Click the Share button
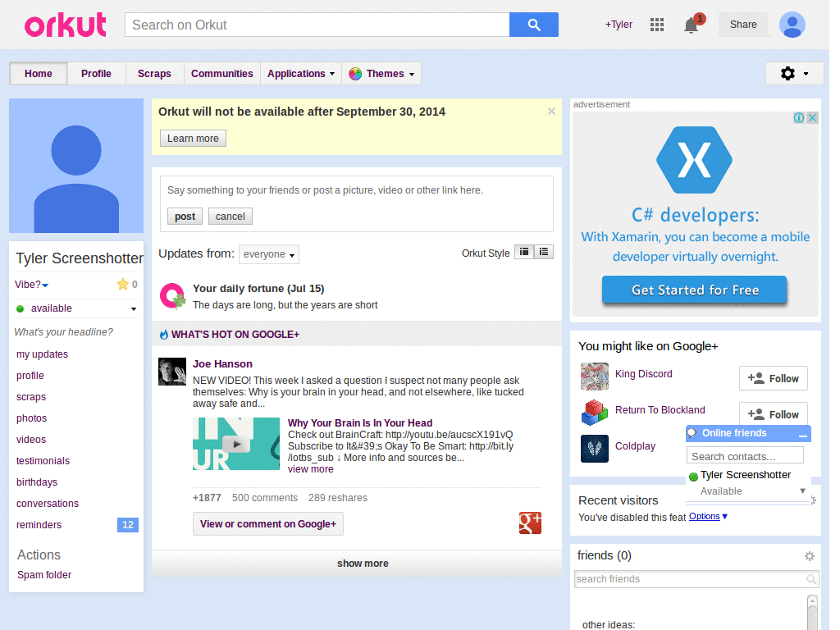The width and height of the screenshot is (840, 630). (x=743, y=25)
